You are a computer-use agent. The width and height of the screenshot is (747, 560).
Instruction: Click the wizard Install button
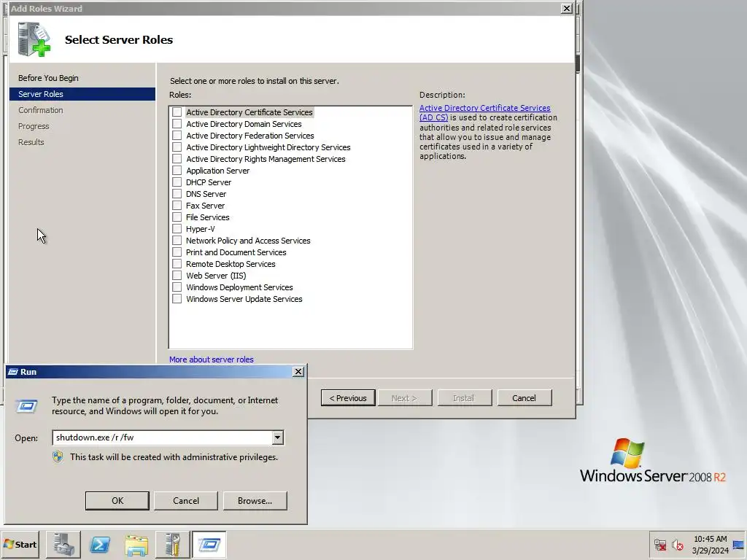click(x=464, y=398)
